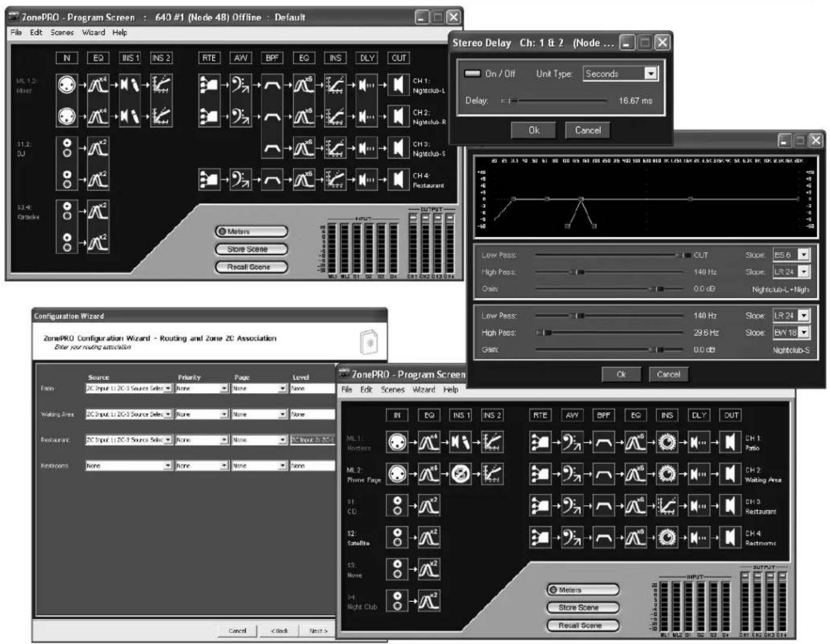Open Wizard menu in the front Program Screen window
Screen dimensions: 830x644
(424, 390)
